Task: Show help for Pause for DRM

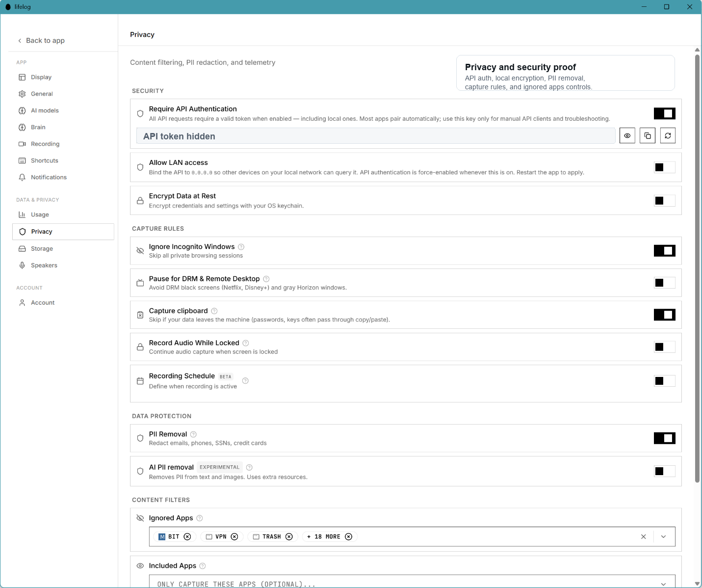Action: [x=266, y=279]
